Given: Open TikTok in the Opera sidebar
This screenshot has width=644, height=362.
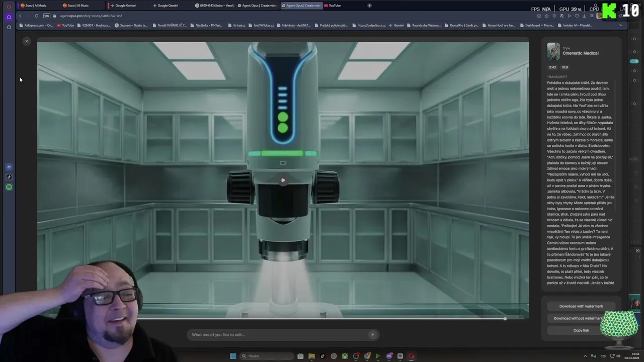Looking at the screenshot, I should (x=9, y=177).
